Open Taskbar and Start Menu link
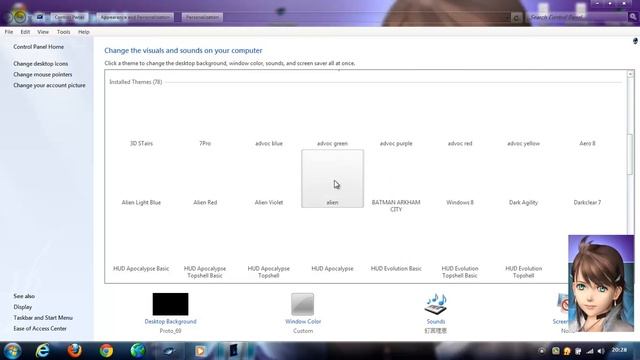 (x=43, y=318)
